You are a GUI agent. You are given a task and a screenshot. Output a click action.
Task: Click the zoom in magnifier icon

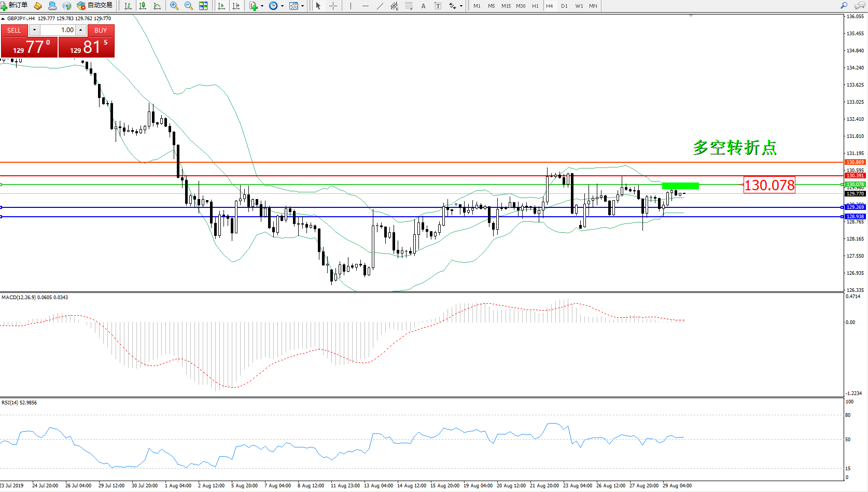coord(174,6)
